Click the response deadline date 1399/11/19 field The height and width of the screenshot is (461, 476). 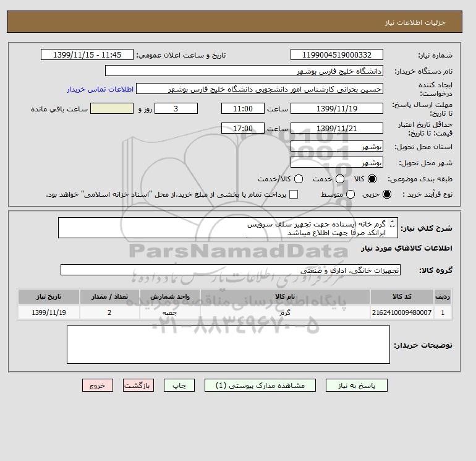[337, 108]
